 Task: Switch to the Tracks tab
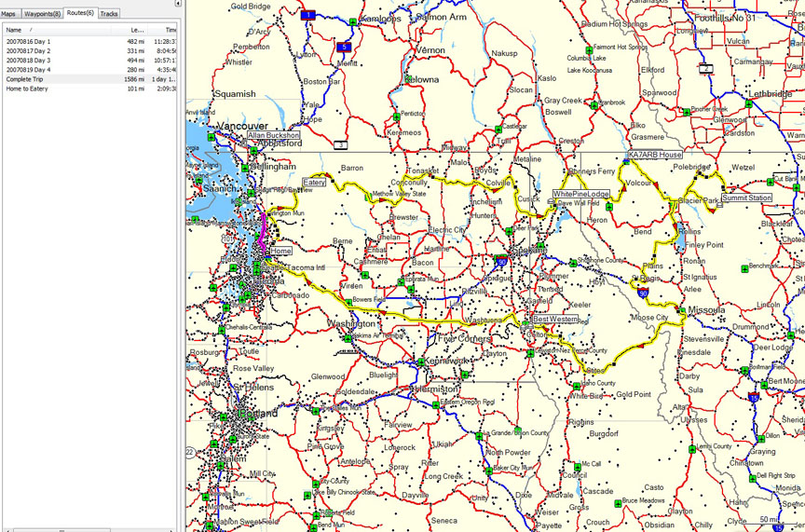109,14
